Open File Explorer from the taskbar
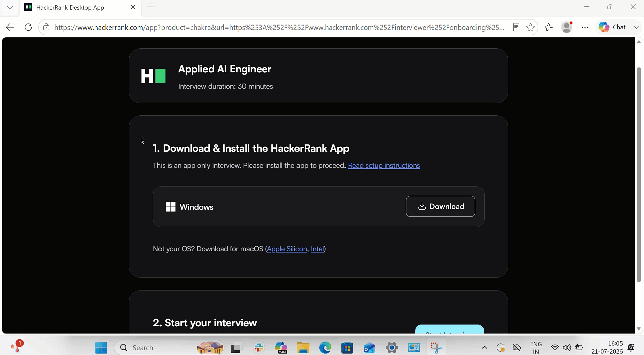The height and width of the screenshot is (355, 644). click(x=303, y=348)
